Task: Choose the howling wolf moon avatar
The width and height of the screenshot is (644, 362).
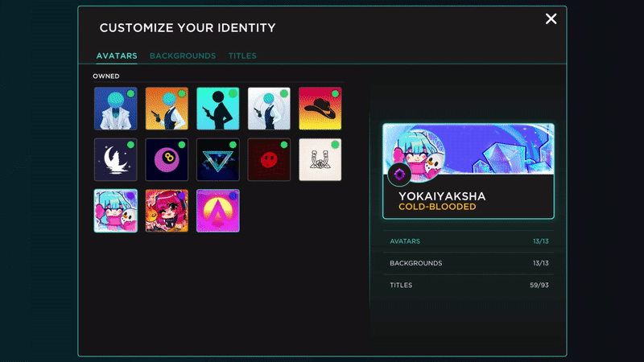Action: point(115,159)
